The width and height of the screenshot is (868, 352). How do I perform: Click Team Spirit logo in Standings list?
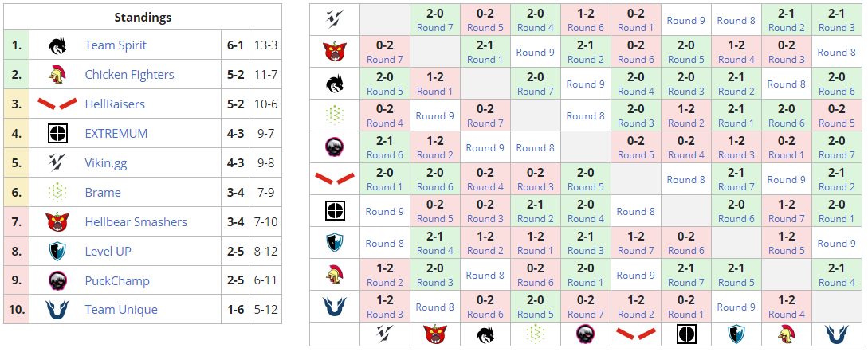click(57, 45)
